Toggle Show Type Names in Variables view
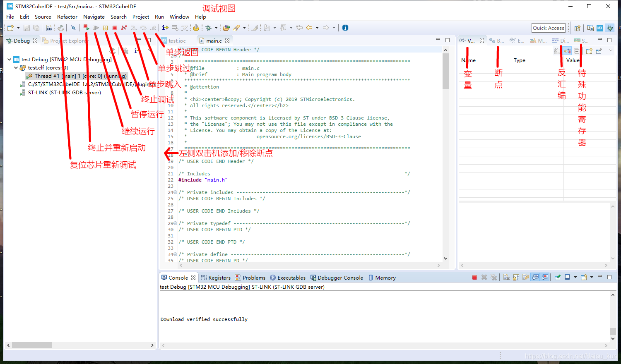Image resolution: width=621 pixels, height=364 pixels. [x=556, y=51]
